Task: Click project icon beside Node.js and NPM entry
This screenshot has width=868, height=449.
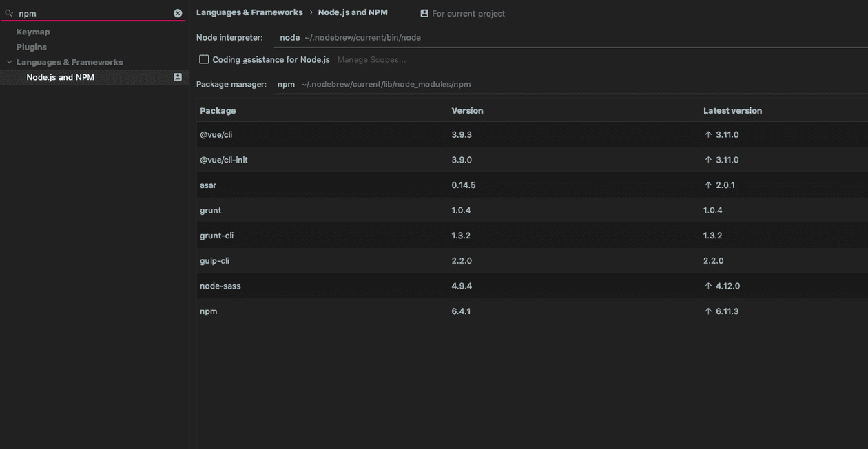Action: pos(178,76)
